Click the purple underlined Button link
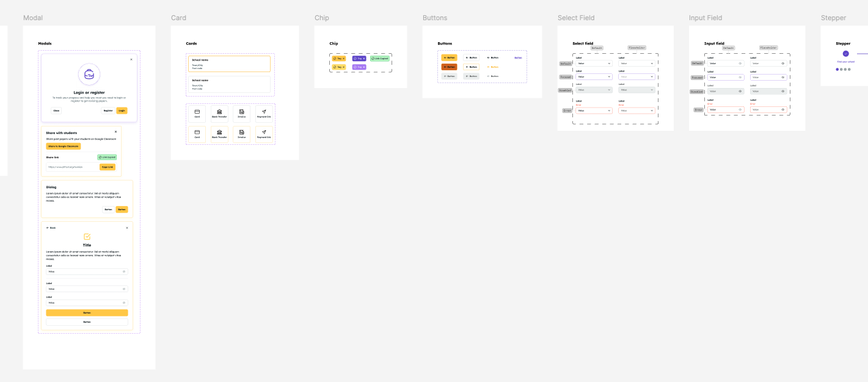The image size is (868, 382). click(x=518, y=57)
